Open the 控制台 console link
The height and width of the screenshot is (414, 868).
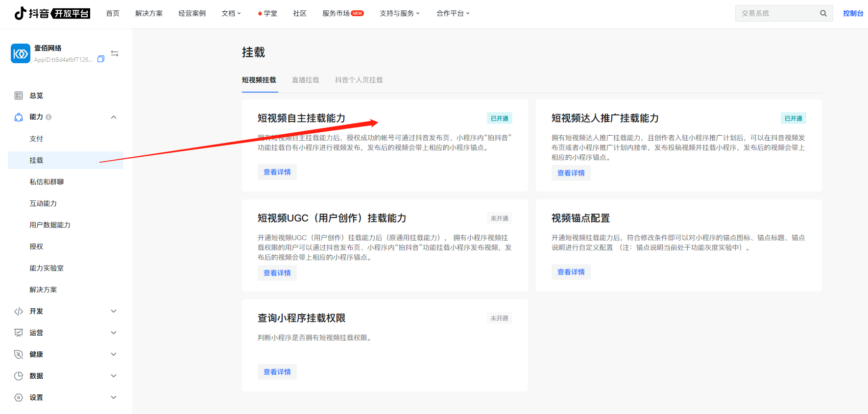point(853,13)
